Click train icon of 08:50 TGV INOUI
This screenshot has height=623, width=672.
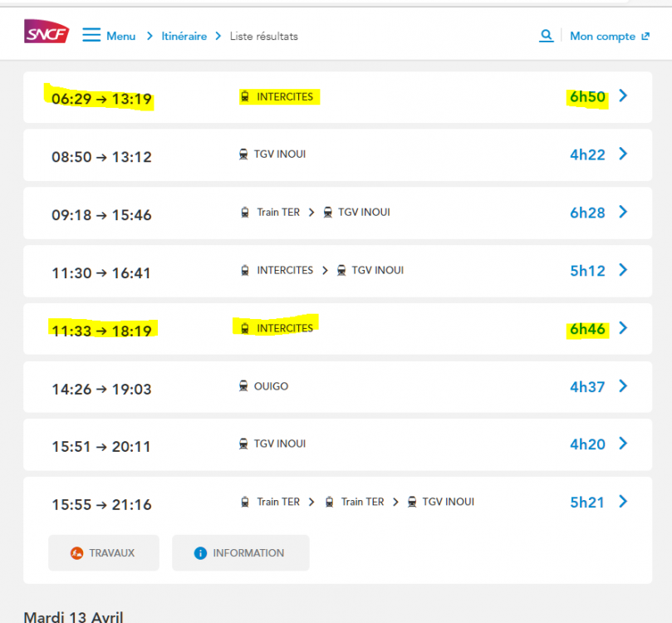243,155
